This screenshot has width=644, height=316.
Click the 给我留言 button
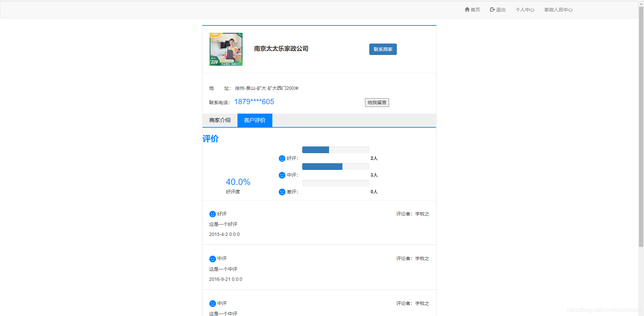377,103
